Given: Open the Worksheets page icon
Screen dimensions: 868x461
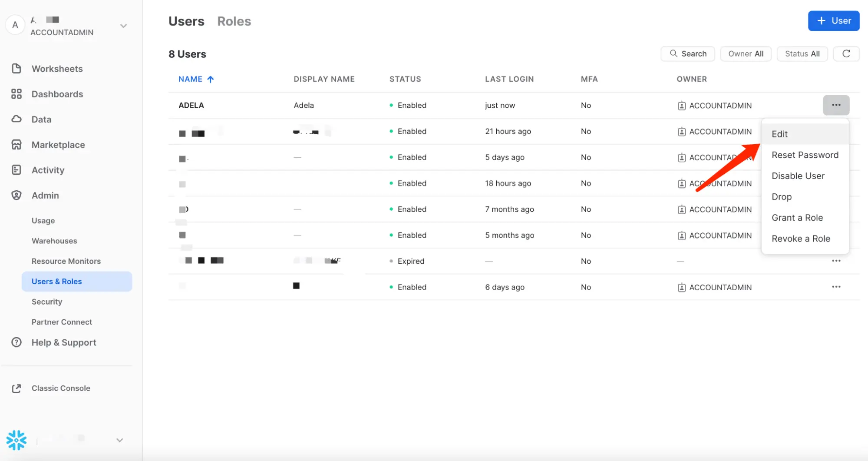Looking at the screenshot, I should pyautogui.click(x=17, y=69).
